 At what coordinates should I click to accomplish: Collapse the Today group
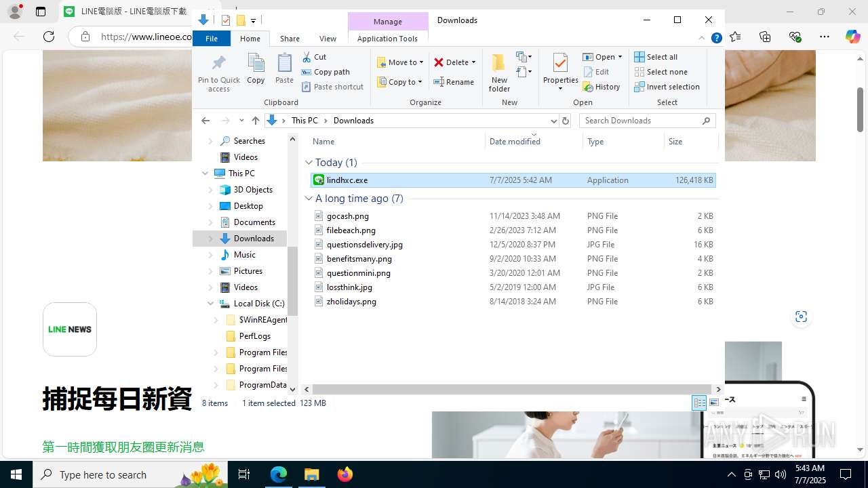click(x=309, y=163)
